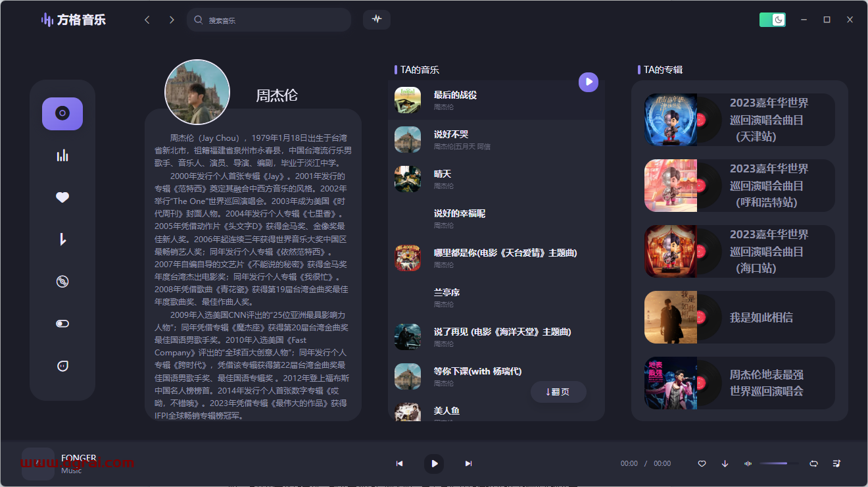Click artist credit 周杰伦|五月天 阿信
This screenshot has height=487, width=868.
(x=462, y=146)
